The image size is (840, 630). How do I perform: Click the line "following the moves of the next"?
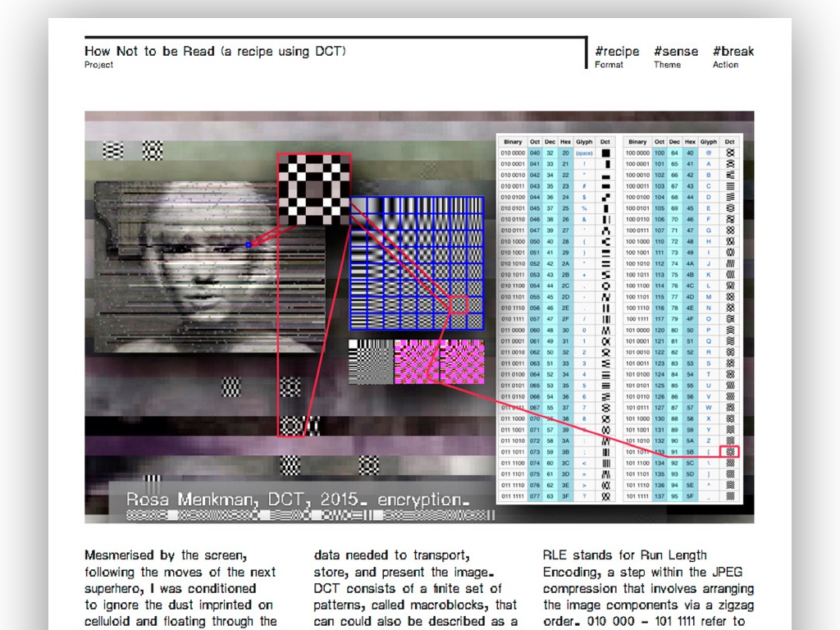[x=180, y=572]
